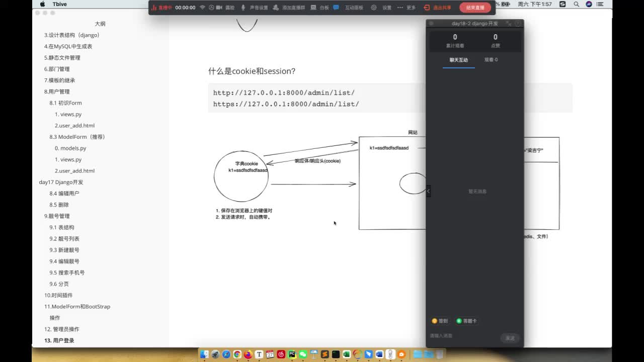
Task: Click 退出共享 to stop sharing
Action: click(437, 8)
